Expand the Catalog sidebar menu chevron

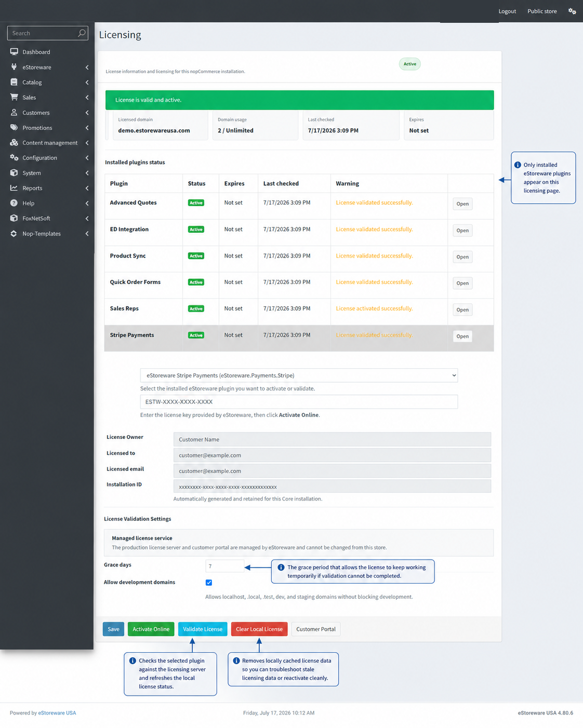[87, 83]
